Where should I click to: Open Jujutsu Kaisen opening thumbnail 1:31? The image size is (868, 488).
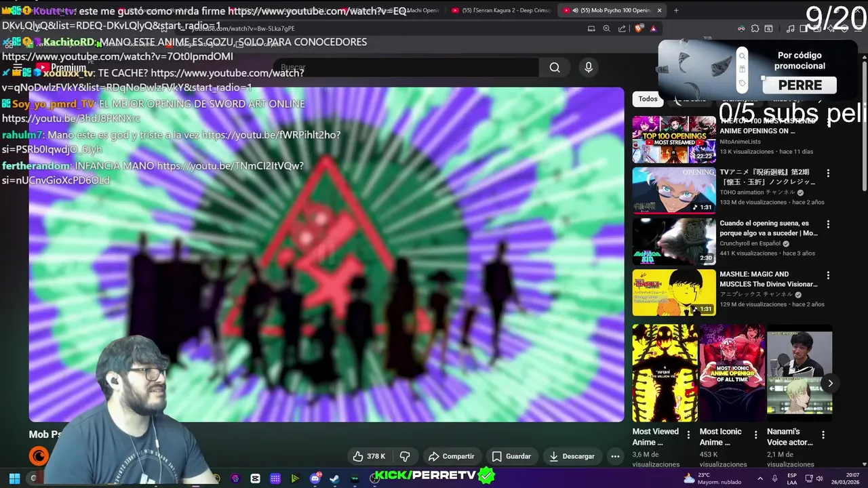click(x=674, y=190)
